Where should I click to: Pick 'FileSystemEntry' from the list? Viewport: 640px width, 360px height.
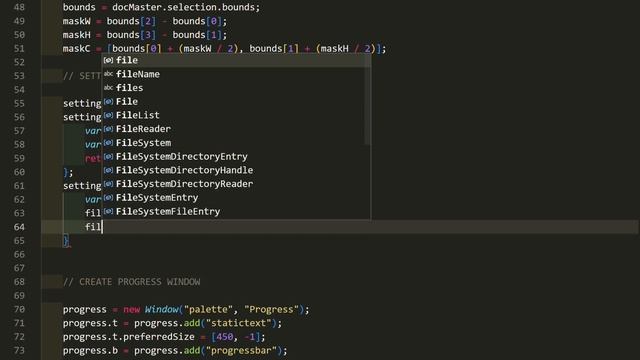point(236,198)
